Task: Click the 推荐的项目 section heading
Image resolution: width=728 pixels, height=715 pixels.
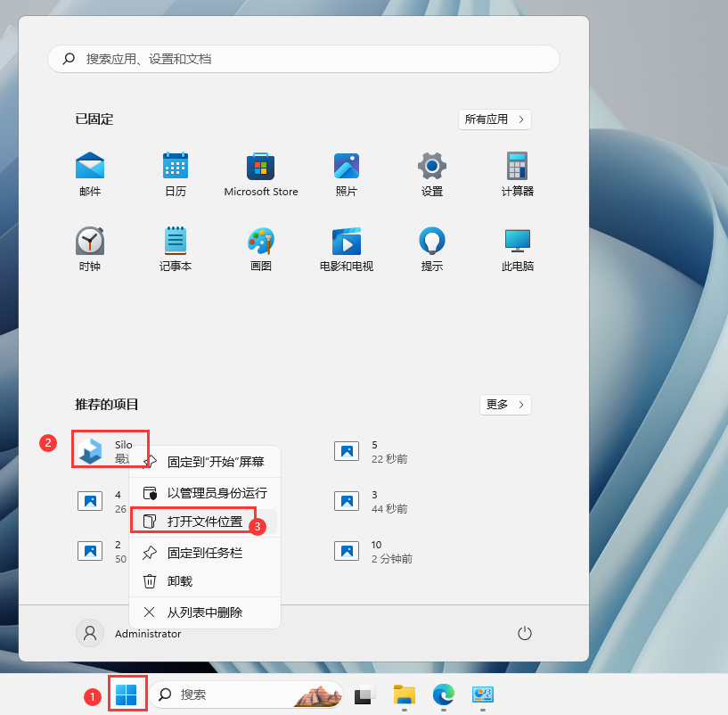Action: click(x=107, y=404)
